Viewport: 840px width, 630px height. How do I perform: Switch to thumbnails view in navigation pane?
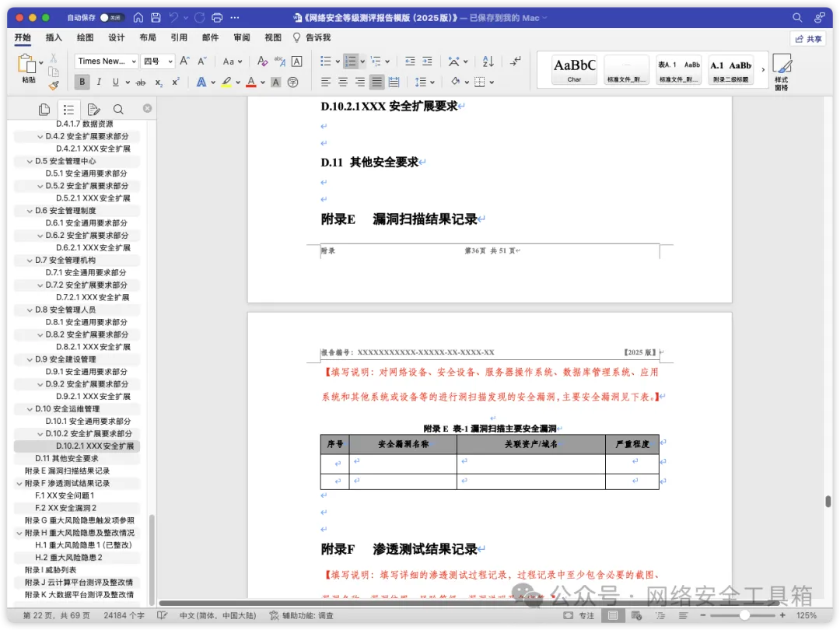point(44,110)
